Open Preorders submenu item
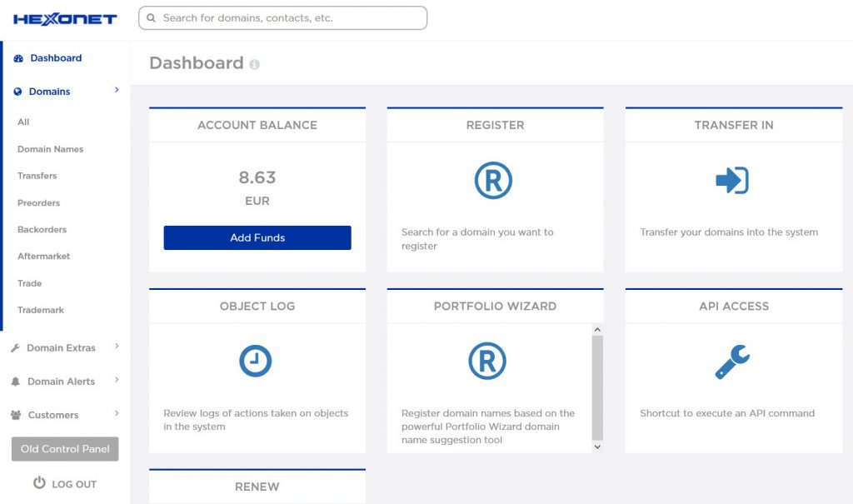 point(38,203)
